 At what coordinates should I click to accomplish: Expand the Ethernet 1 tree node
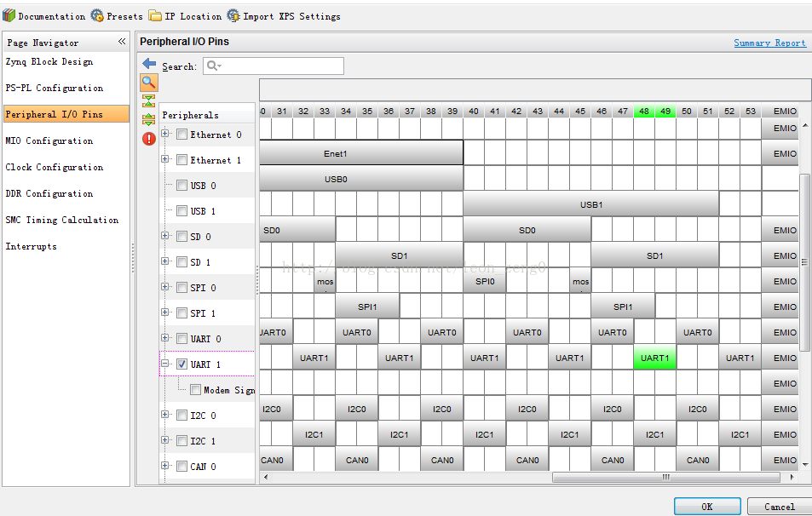(164, 159)
